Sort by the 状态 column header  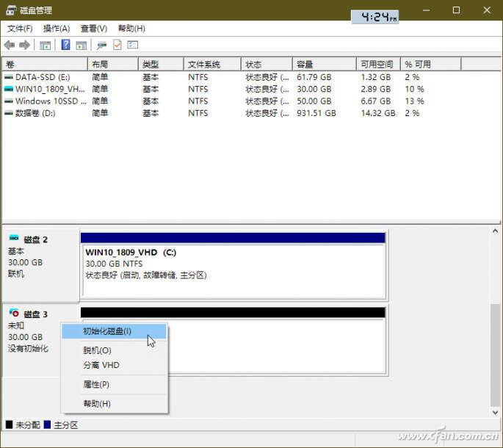[267, 64]
